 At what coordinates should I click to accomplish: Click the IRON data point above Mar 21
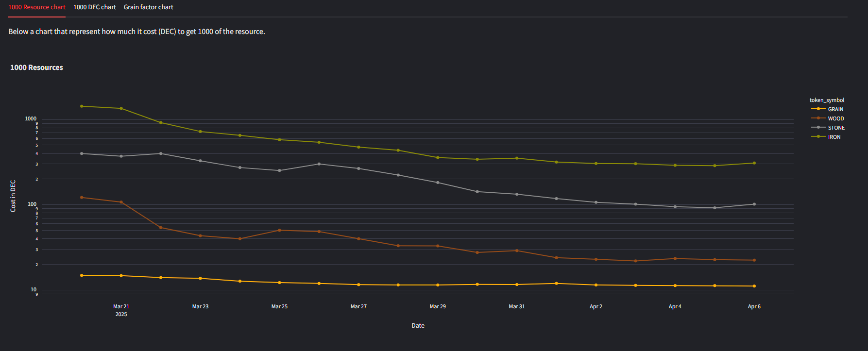(x=121, y=108)
